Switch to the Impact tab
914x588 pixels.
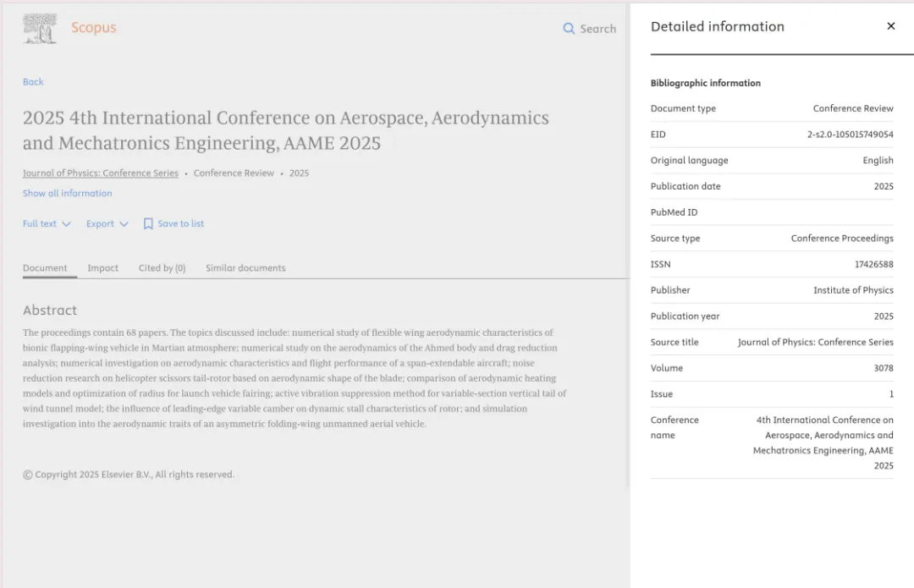pyautogui.click(x=102, y=268)
